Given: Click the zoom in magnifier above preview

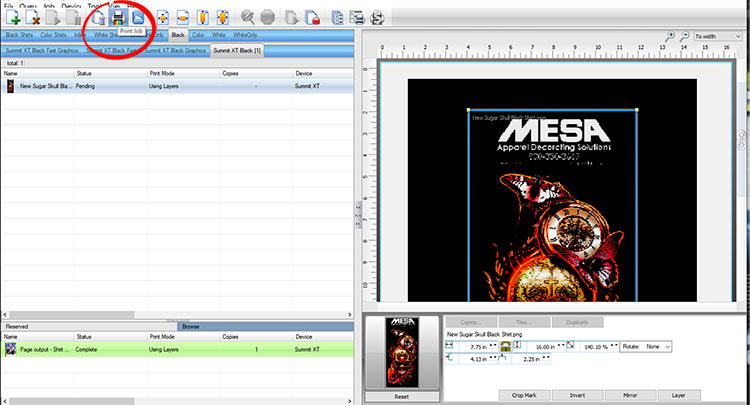Looking at the screenshot, I should tap(669, 35).
